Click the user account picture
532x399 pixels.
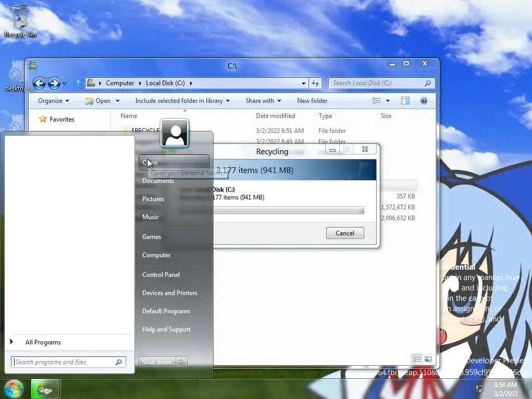tap(175, 133)
